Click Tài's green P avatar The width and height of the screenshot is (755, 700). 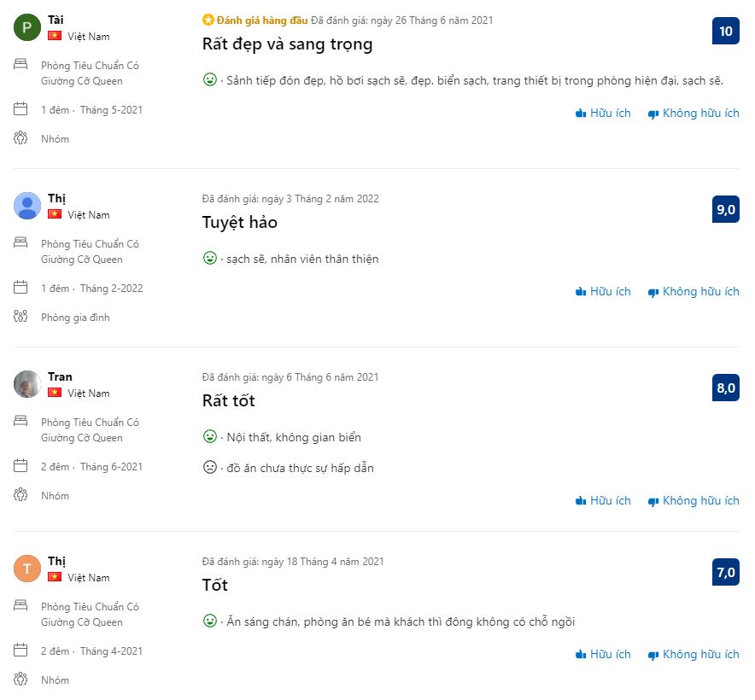pyautogui.click(x=27, y=27)
